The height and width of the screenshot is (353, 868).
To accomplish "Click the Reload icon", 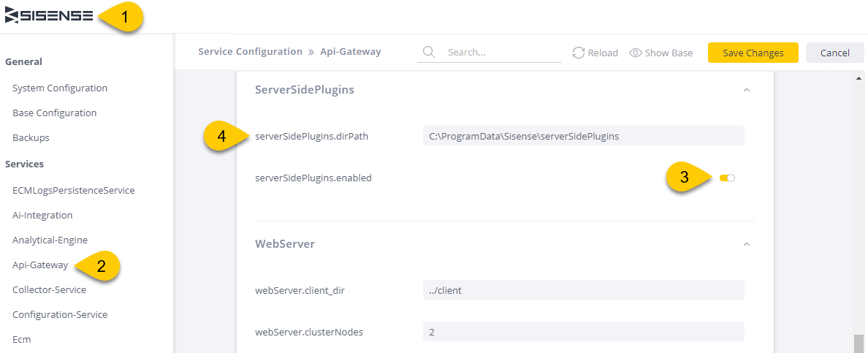I will click(579, 53).
